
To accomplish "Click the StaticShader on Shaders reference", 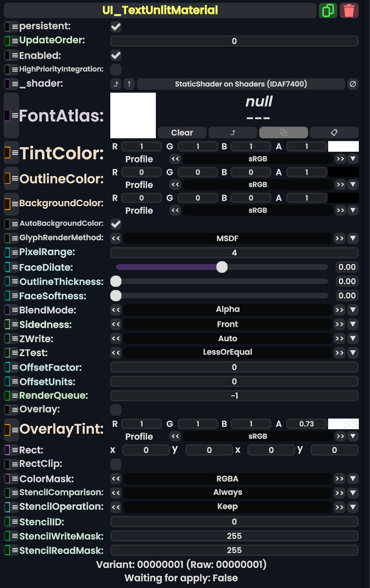I will 241,84.
